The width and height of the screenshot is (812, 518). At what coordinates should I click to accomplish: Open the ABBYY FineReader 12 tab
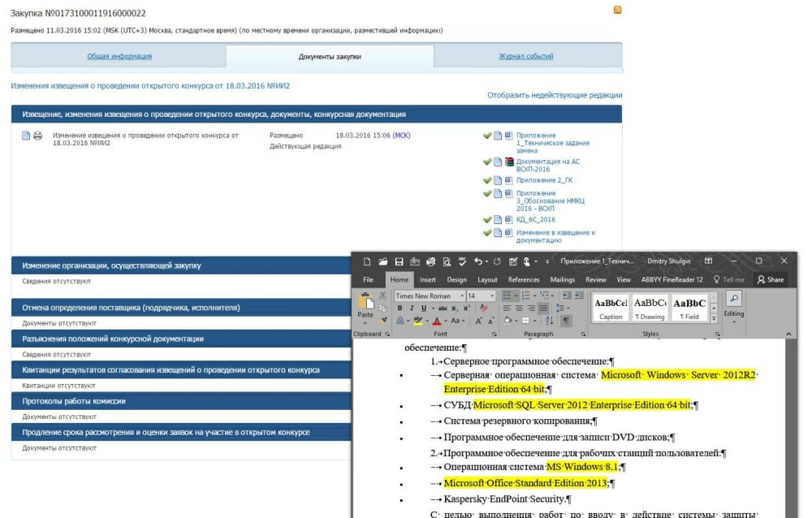coord(672,280)
